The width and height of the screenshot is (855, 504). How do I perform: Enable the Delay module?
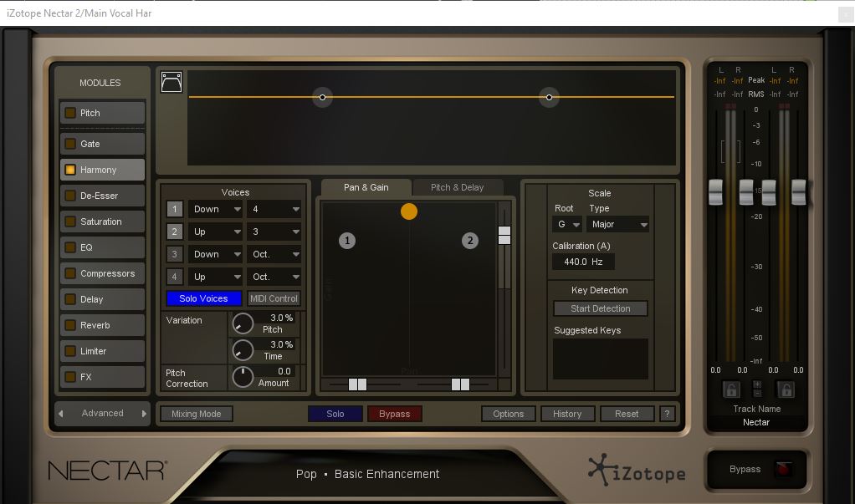click(70, 299)
